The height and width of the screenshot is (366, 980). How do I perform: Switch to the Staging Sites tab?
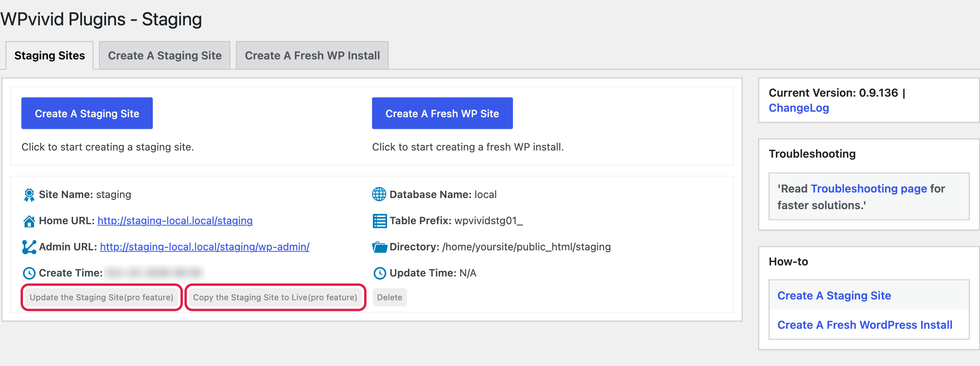tap(49, 55)
